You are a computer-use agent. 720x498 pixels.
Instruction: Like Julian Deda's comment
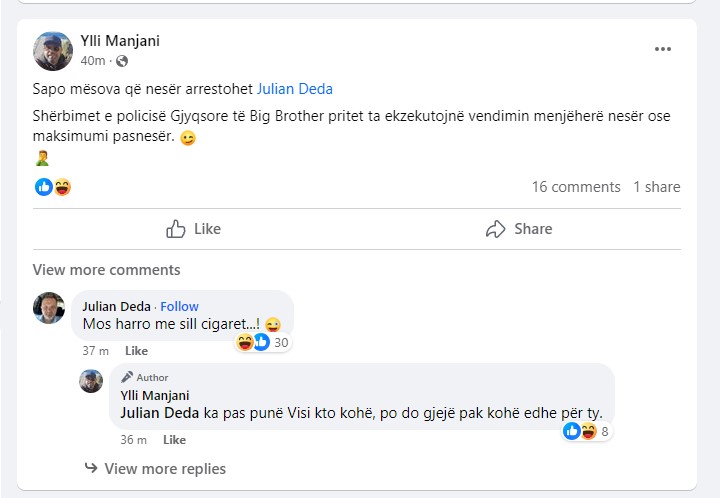tap(136, 351)
